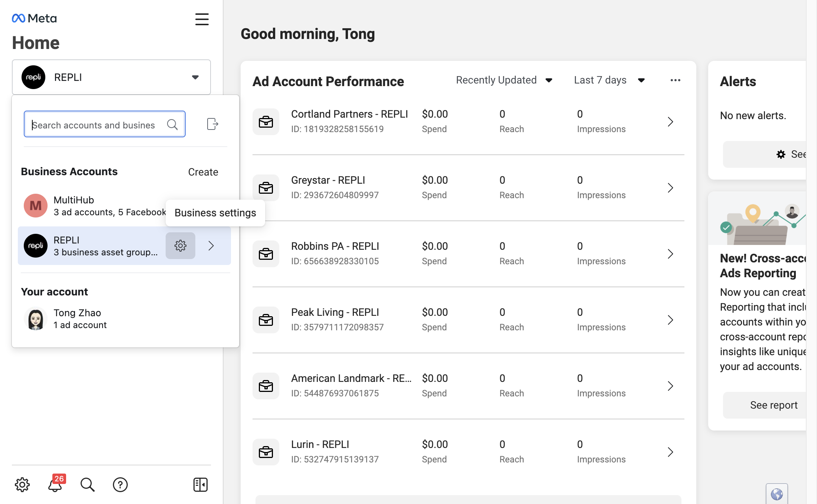Click Create next to Business Accounts
Screen dimensions: 817x504
tap(203, 172)
